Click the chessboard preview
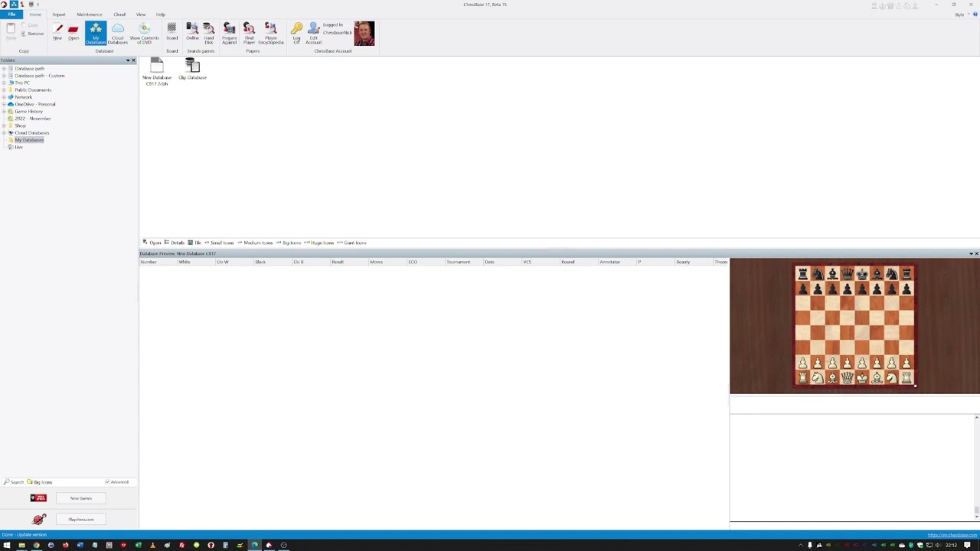Viewport: 980px width, 551px height. (x=854, y=326)
